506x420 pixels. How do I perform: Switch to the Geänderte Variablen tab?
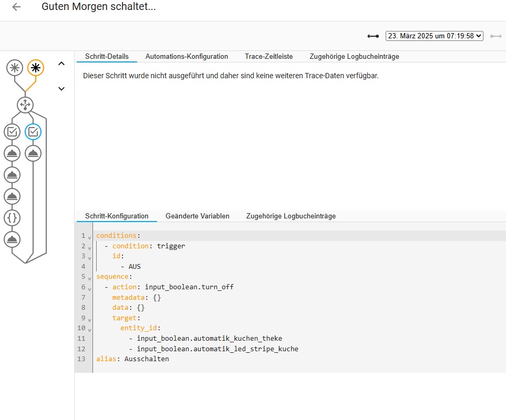tap(197, 216)
